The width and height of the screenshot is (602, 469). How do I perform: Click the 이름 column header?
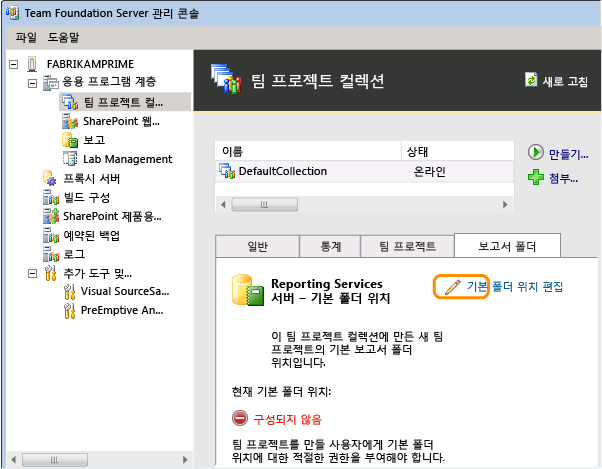(x=308, y=151)
